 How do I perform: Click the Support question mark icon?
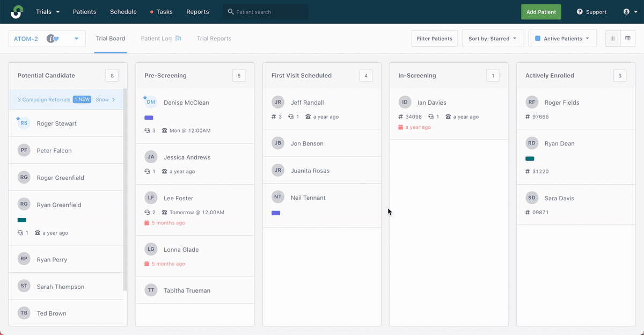click(x=580, y=12)
